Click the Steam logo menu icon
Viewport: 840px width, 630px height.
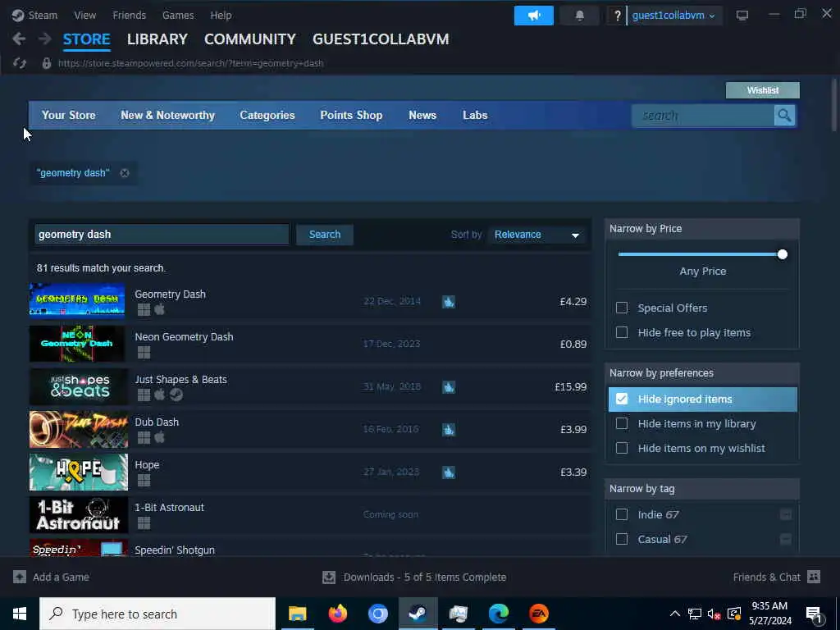[18, 15]
